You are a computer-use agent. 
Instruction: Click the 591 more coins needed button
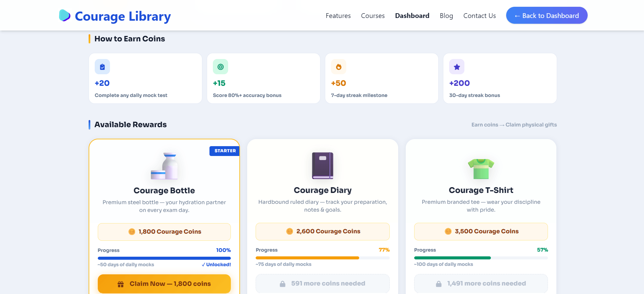click(323, 283)
